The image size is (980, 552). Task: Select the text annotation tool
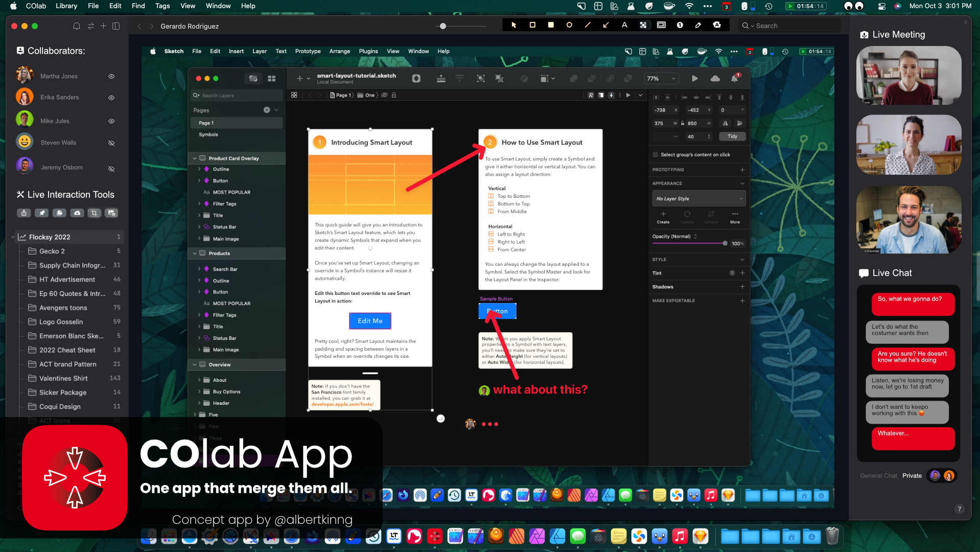coord(624,25)
